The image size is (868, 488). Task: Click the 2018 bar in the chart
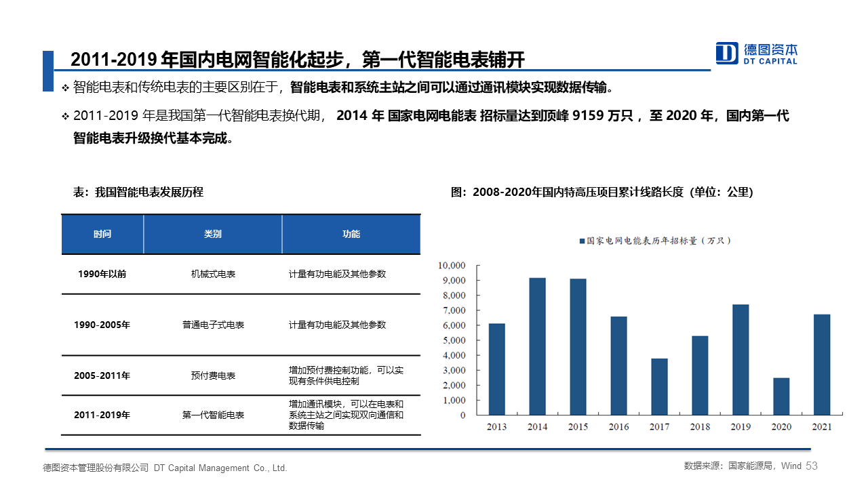(700, 375)
